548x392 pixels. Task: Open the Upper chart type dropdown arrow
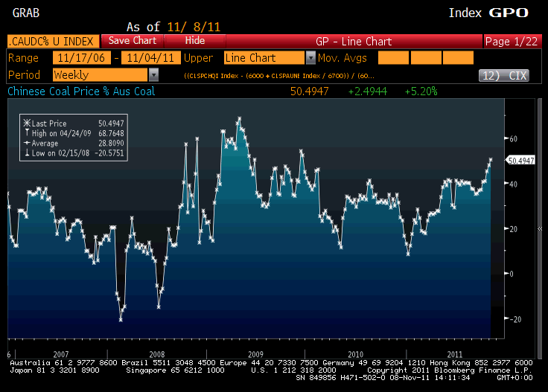pyautogui.click(x=310, y=58)
